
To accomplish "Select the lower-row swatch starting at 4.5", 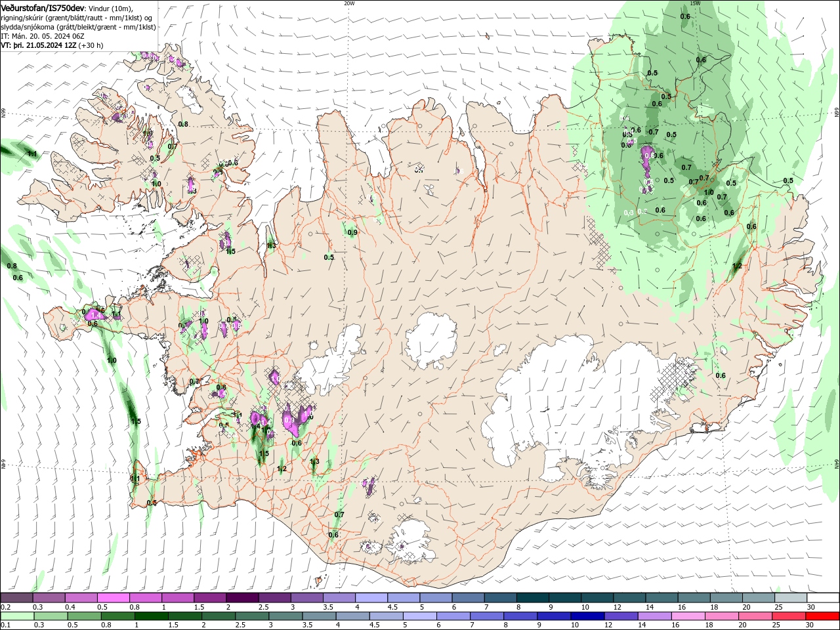I will [x=385, y=616].
